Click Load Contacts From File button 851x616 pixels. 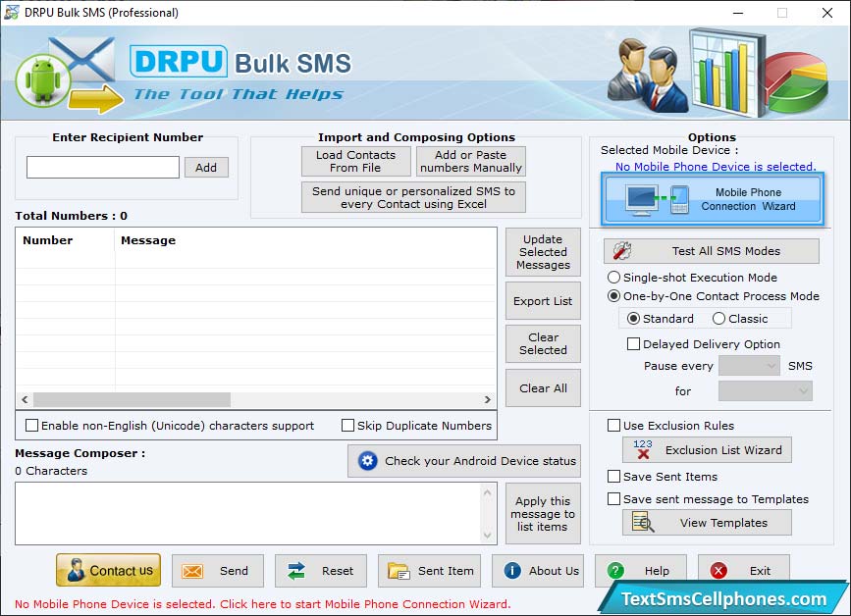click(x=356, y=161)
